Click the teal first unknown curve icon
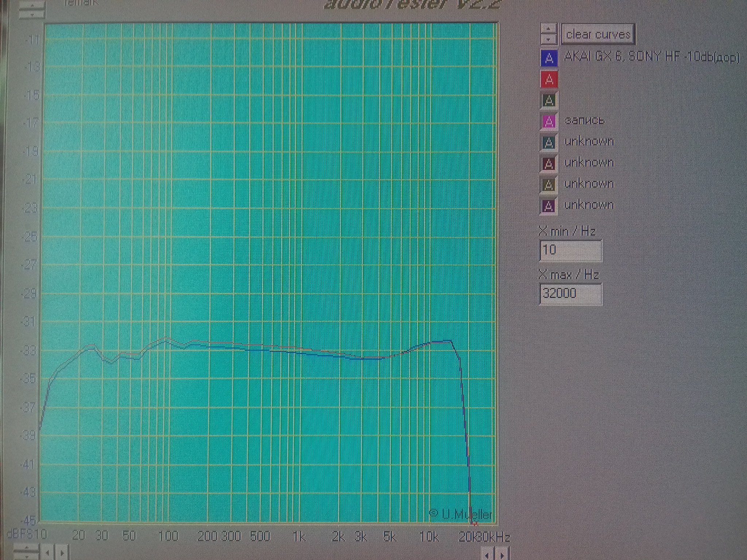The height and width of the screenshot is (560, 747). 549,143
